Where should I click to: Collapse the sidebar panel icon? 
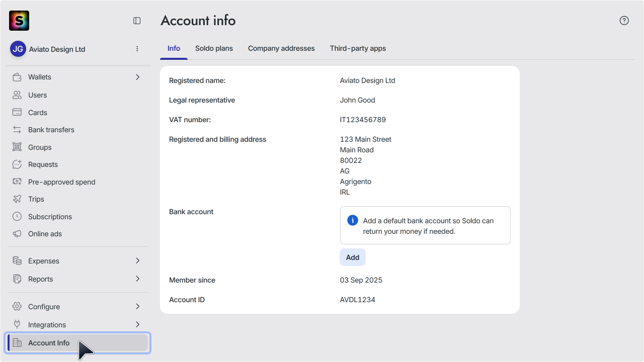137,21
